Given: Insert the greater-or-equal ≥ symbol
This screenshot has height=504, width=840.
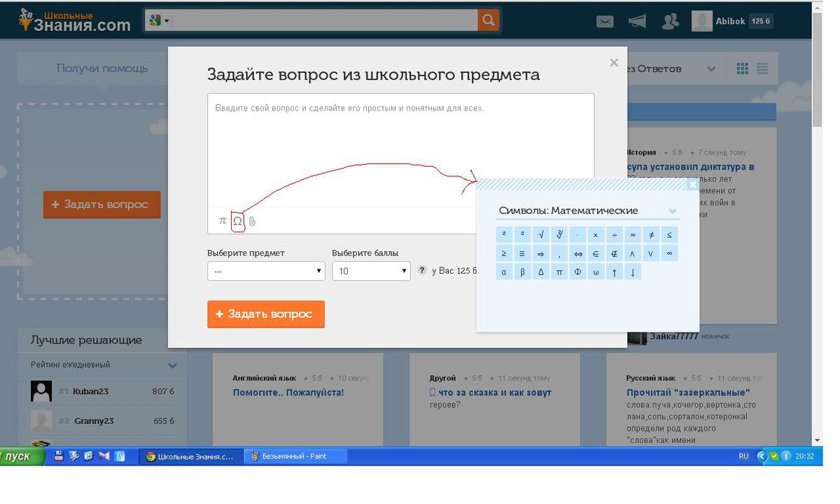Looking at the screenshot, I should pyautogui.click(x=504, y=253).
